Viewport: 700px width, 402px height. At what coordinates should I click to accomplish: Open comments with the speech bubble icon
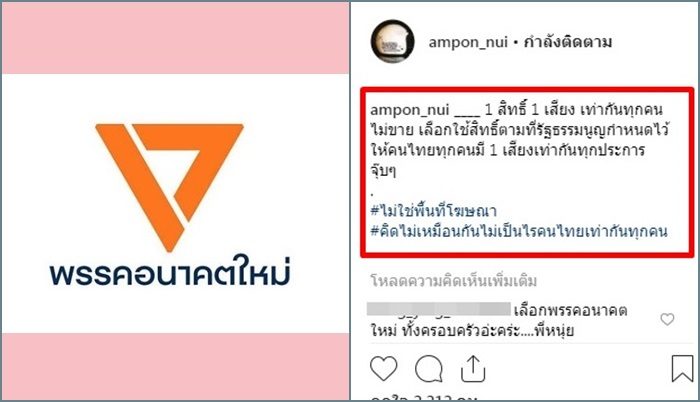click(429, 369)
